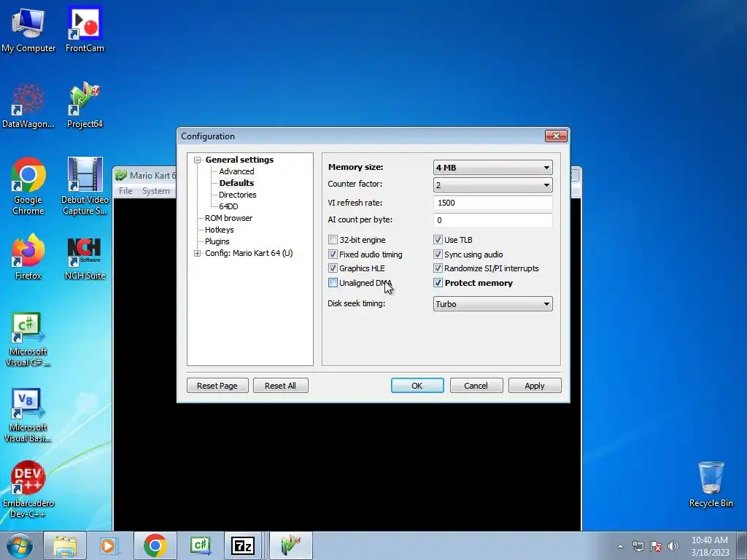747x560 pixels.
Task: Click the Reset All button
Action: [280, 385]
